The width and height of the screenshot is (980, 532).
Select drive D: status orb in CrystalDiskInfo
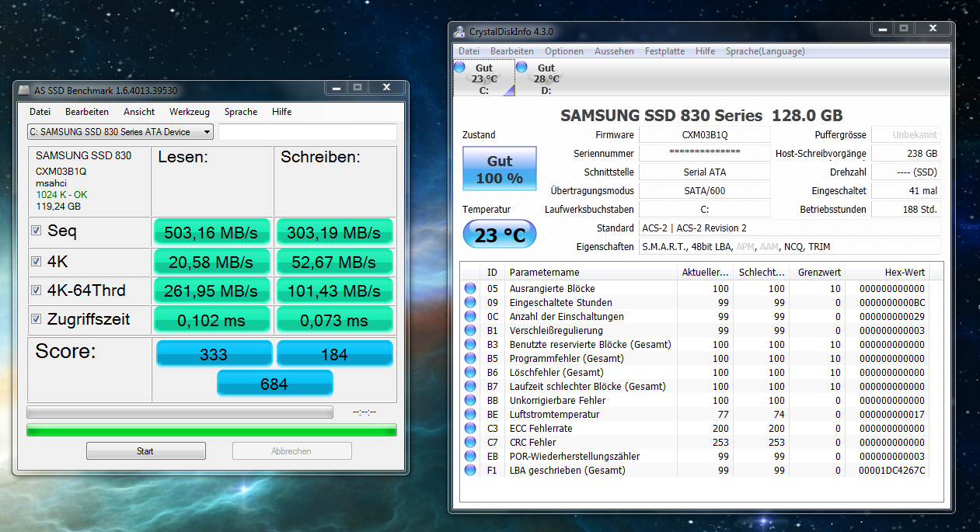(522, 68)
